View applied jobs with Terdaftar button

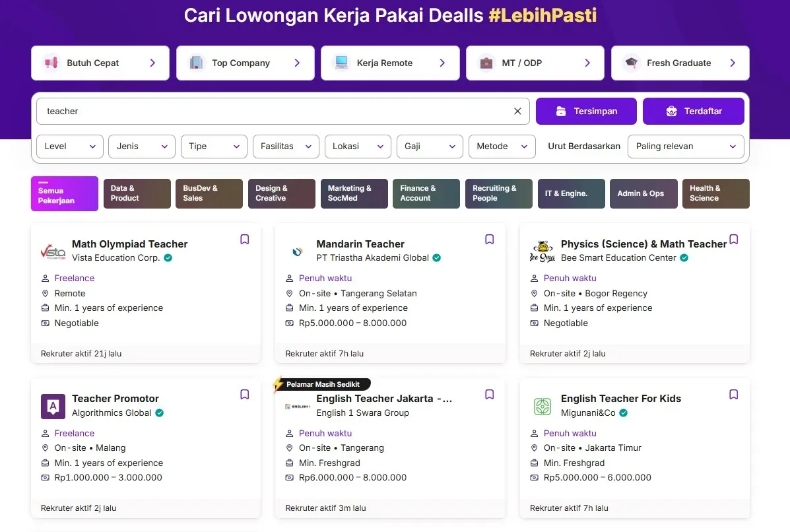coord(693,112)
